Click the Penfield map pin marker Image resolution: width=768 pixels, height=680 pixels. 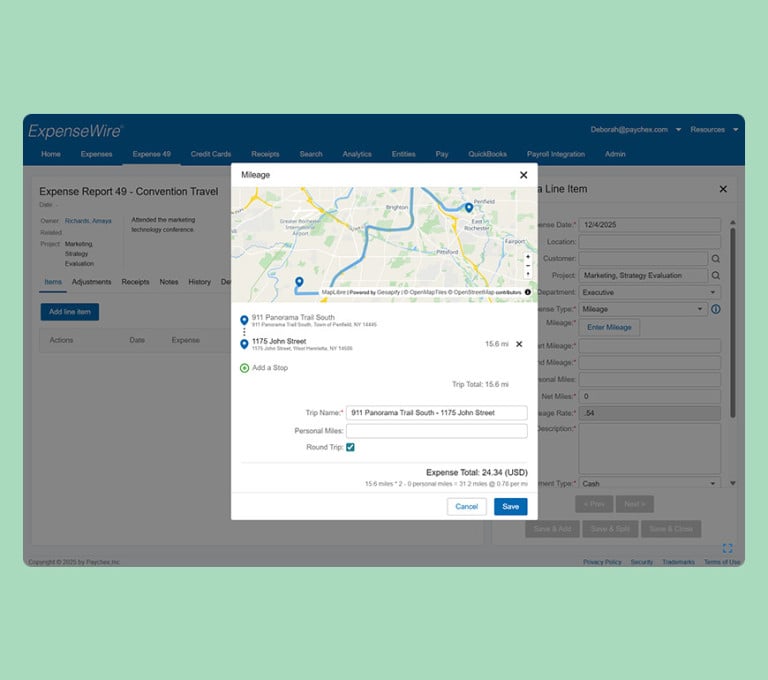click(x=469, y=208)
